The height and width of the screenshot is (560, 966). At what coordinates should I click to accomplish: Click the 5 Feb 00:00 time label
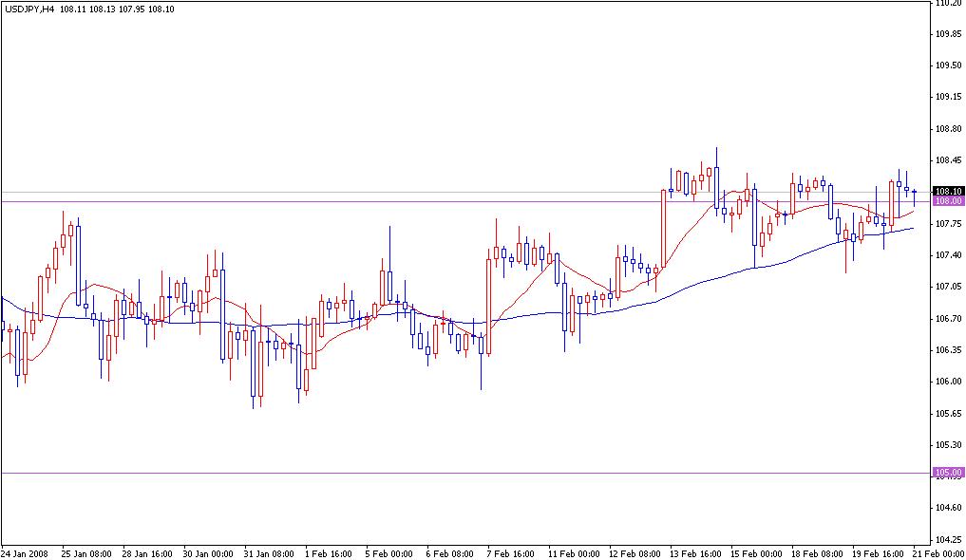(x=388, y=554)
